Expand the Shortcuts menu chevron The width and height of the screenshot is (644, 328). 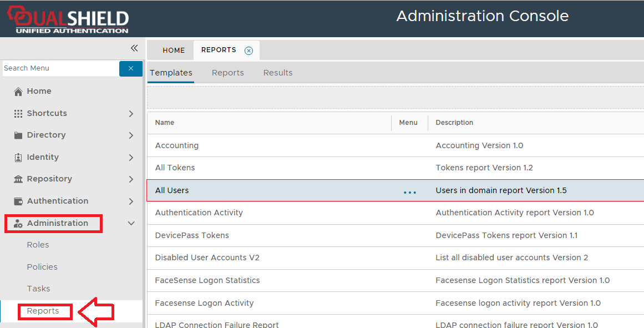pyautogui.click(x=131, y=114)
